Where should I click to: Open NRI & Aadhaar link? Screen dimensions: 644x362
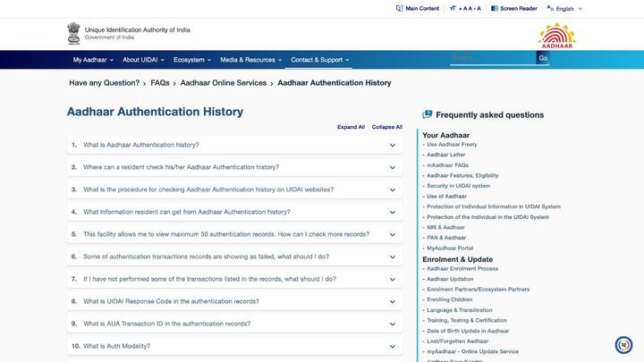(x=445, y=227)
